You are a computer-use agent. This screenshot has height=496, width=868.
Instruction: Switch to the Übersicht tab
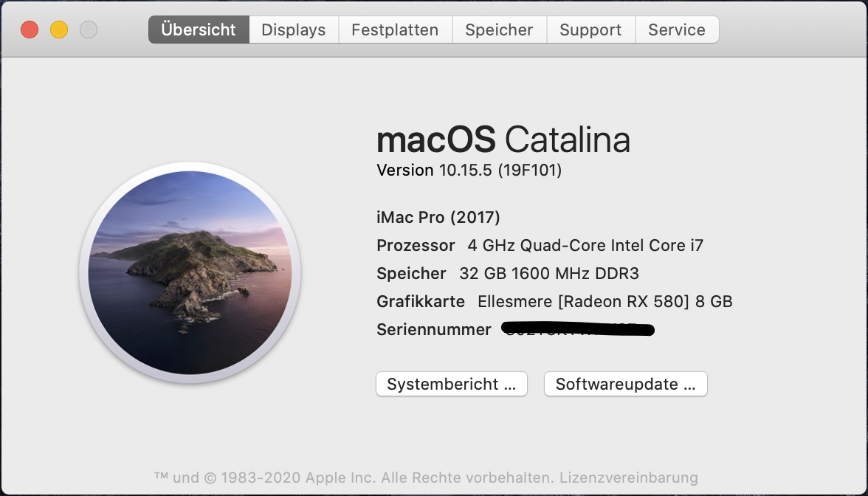tap(199, 30)
